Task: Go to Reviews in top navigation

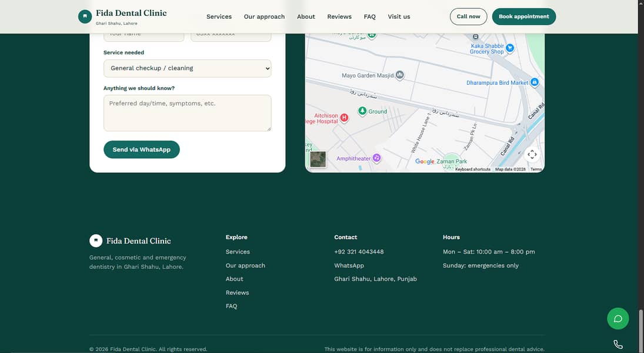Action: 339,17
